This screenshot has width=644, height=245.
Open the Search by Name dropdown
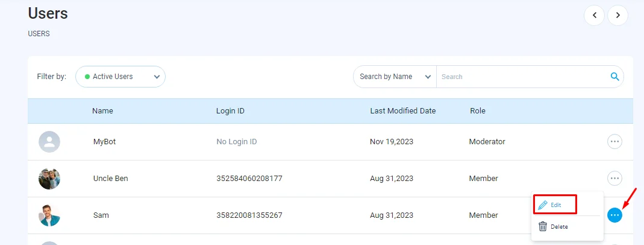click(395, 77)
